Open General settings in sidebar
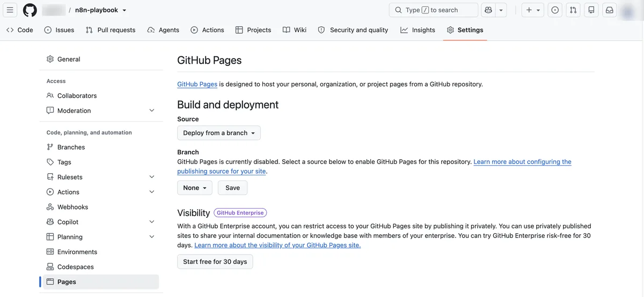The width and height of the screenshot is (644, 297). [101, 59]
